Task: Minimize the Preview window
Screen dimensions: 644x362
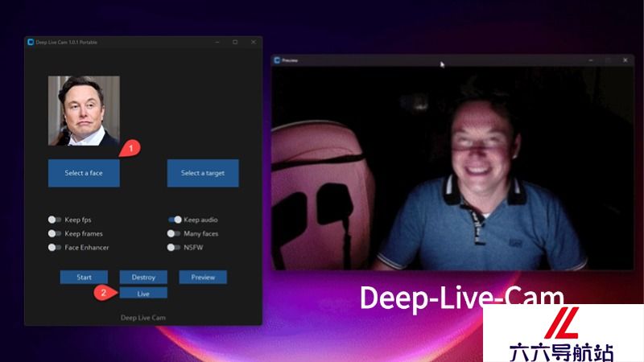Action: point(591,60)
